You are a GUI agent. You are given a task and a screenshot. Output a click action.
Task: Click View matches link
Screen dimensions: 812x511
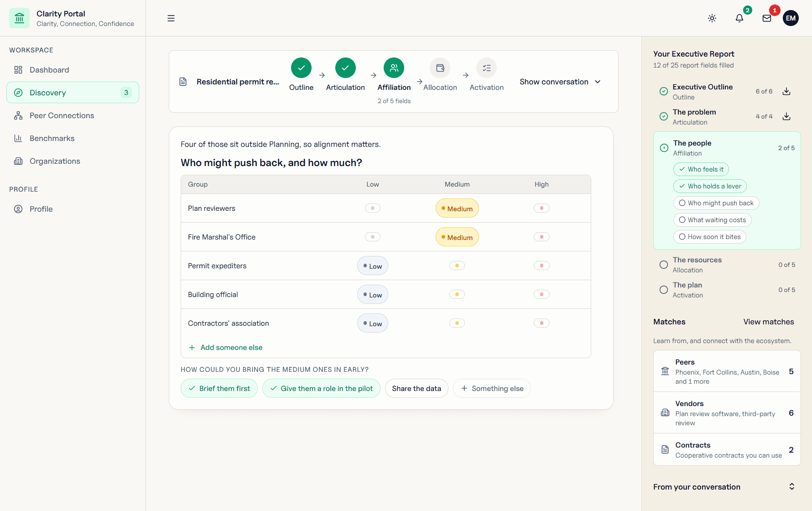click(x=769, y=322)
